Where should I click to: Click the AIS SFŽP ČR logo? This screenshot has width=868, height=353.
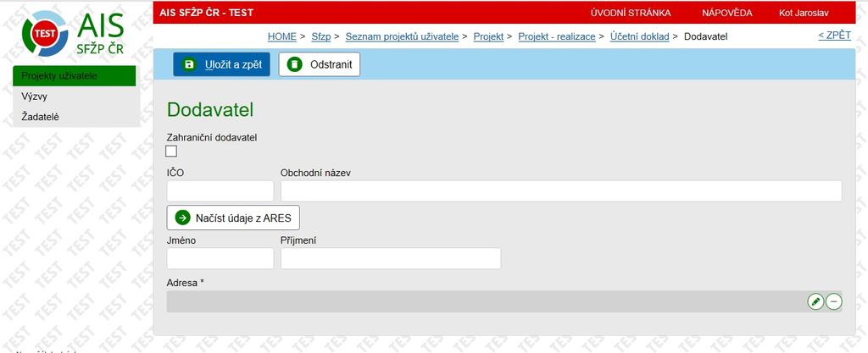[73, 33]
